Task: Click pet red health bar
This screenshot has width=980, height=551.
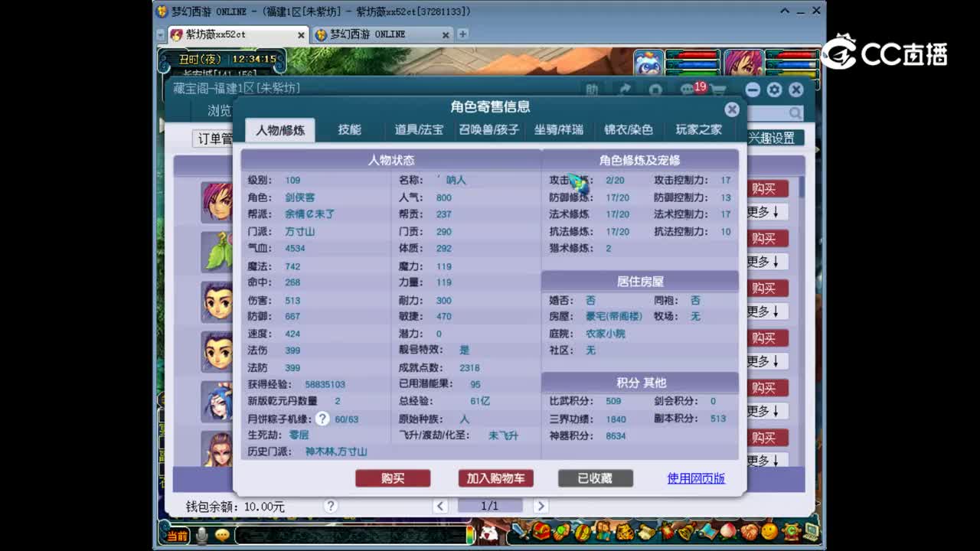Action: 693,55
